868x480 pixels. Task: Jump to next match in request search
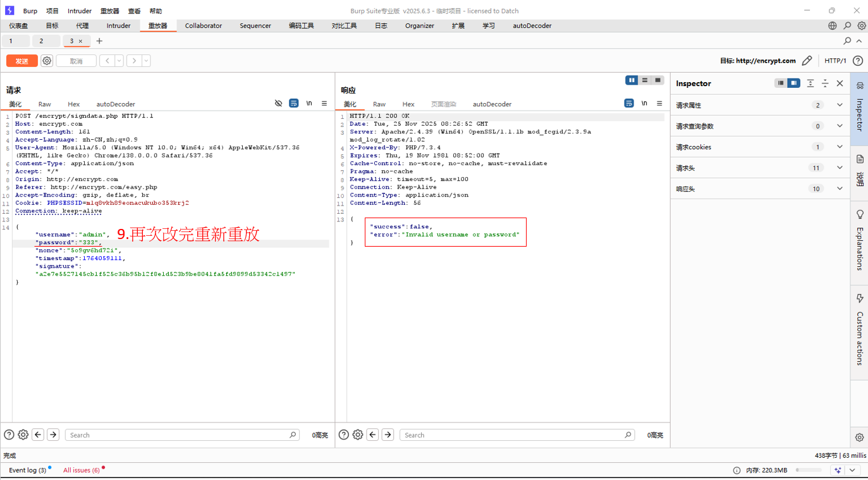click(x=53, y=434)
